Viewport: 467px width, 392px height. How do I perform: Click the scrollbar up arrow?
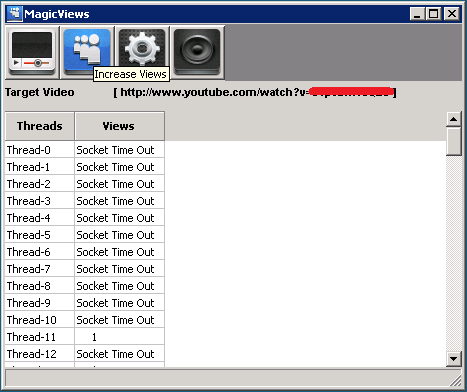point(453,119)
